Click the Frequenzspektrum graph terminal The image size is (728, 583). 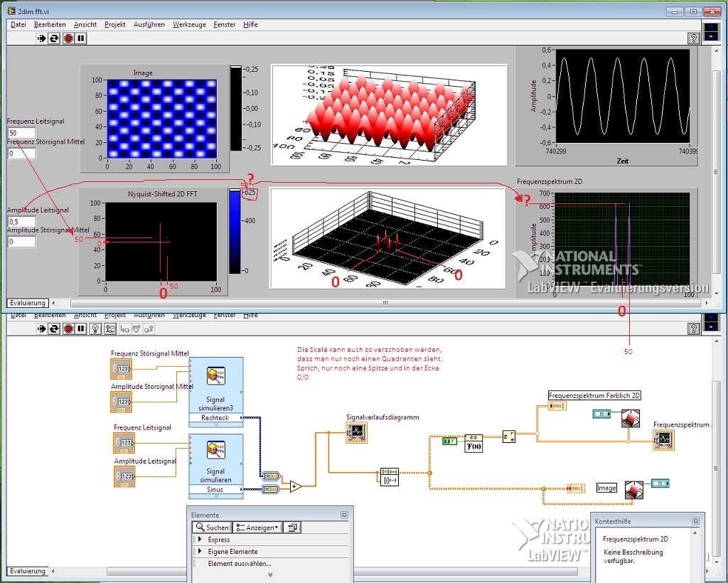[x=663, y=439]
